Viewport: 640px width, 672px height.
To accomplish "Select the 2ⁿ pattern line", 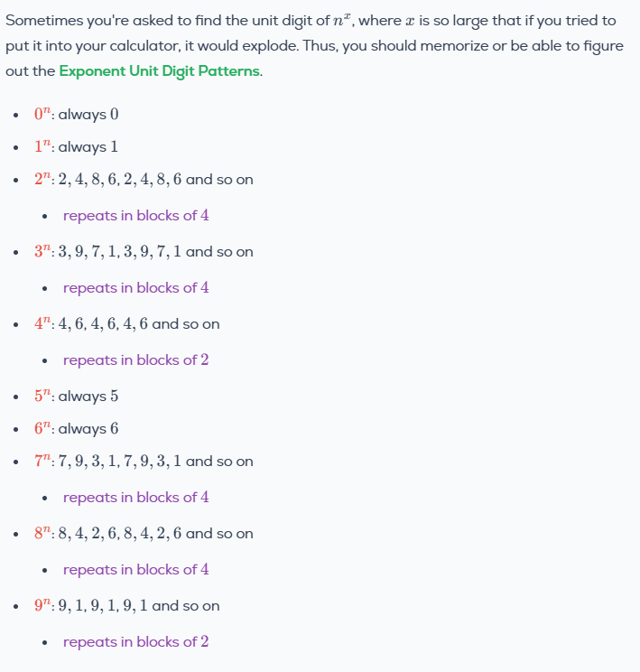I will [144, 179].
